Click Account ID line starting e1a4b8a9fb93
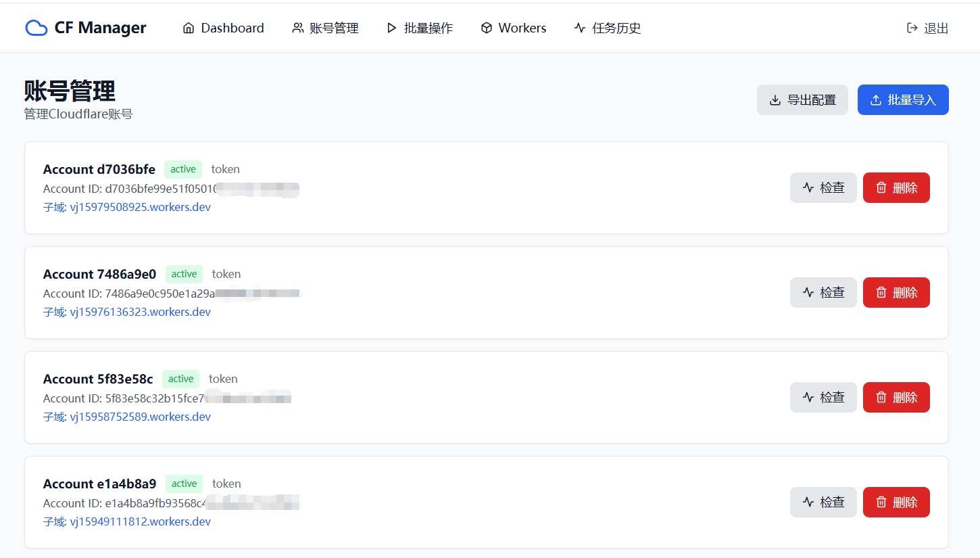Screen dimensions: 980x558 pos(171,503)
